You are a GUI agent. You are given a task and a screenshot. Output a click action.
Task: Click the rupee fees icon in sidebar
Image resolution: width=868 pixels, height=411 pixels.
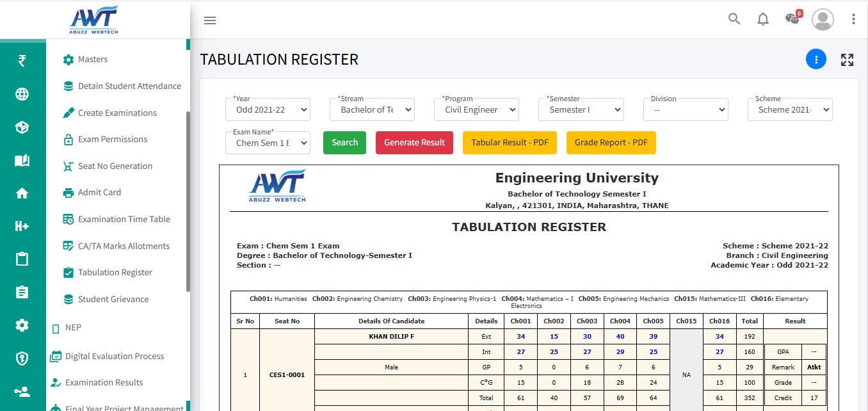click(x=22, y=61)
